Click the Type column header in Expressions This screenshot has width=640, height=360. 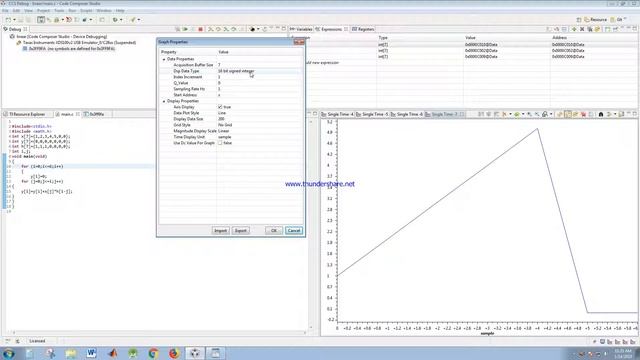(383, 38)
